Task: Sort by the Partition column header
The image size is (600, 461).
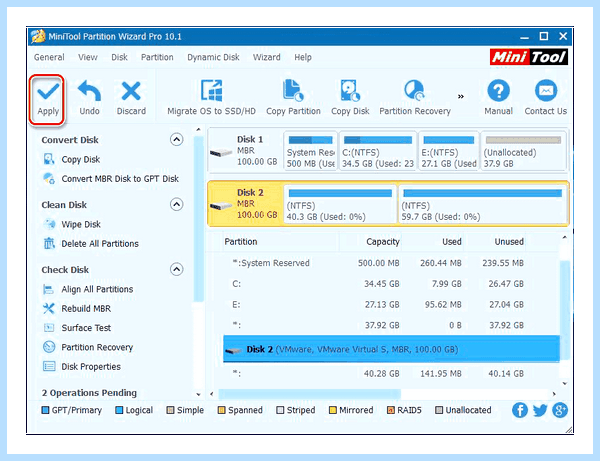Action: point(241,242)
